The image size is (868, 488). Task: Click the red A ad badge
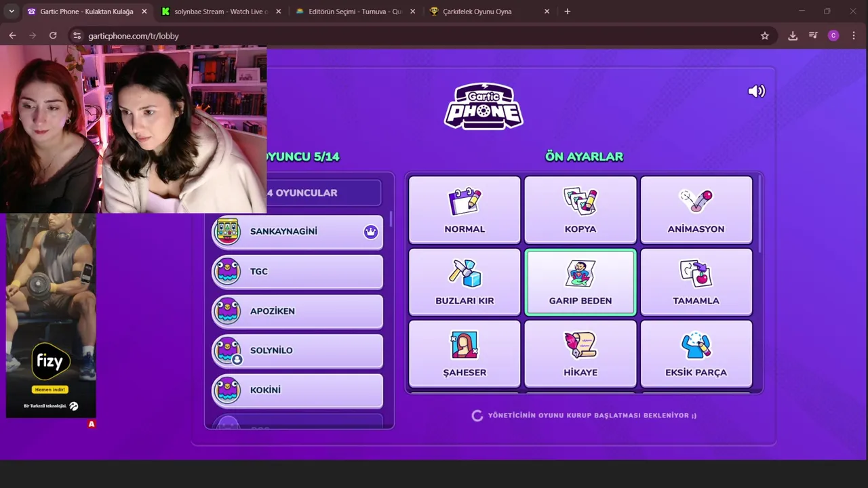click(92, 424)
